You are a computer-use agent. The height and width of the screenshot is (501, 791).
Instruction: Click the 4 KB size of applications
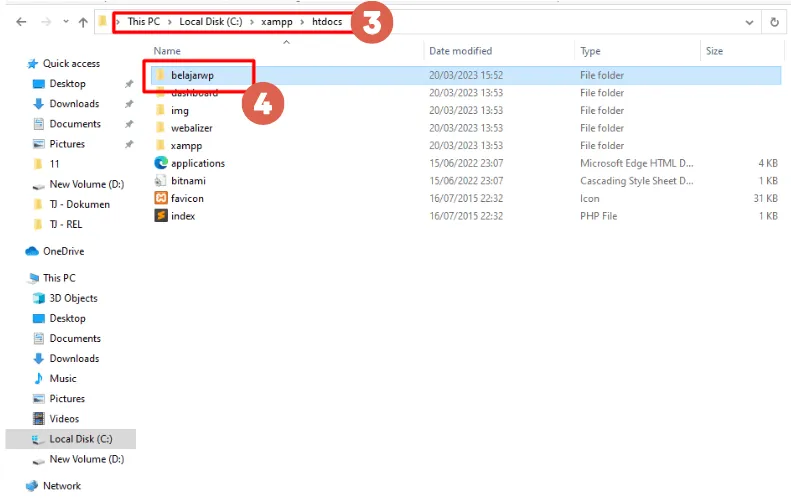pyautogui.click(x=768, y=163)
